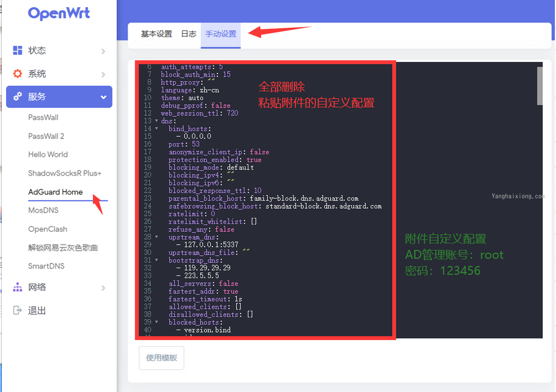The height and width of the screenshot is (392, 556).
Task: Click the 223.5.5.5 bootstrap line
Action: pos(197,276)
